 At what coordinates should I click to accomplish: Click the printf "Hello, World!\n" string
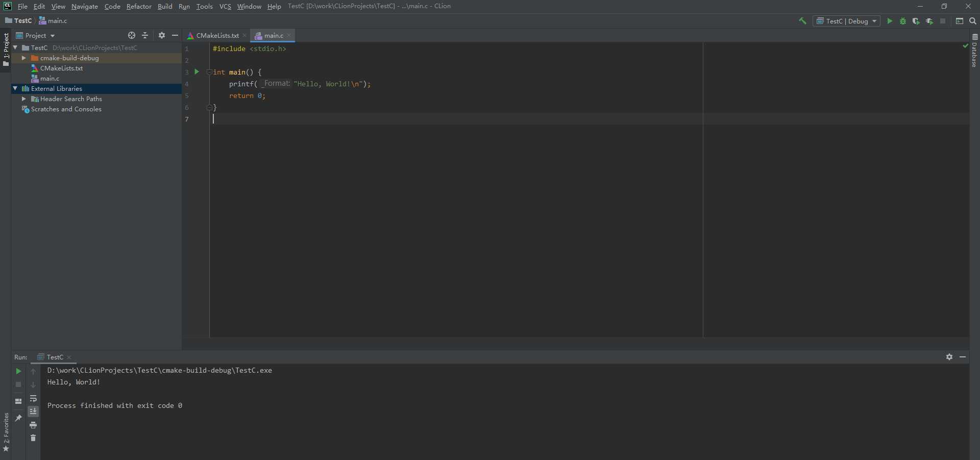click(328, 84)
